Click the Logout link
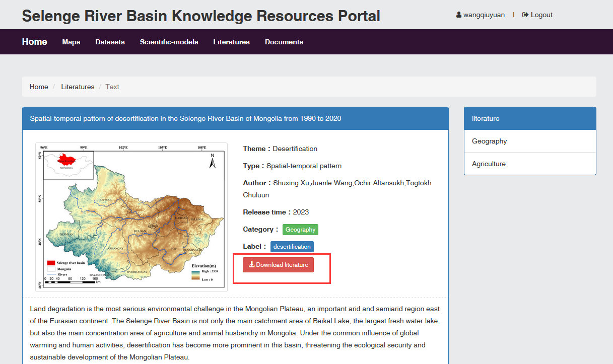 coord(537,15)
